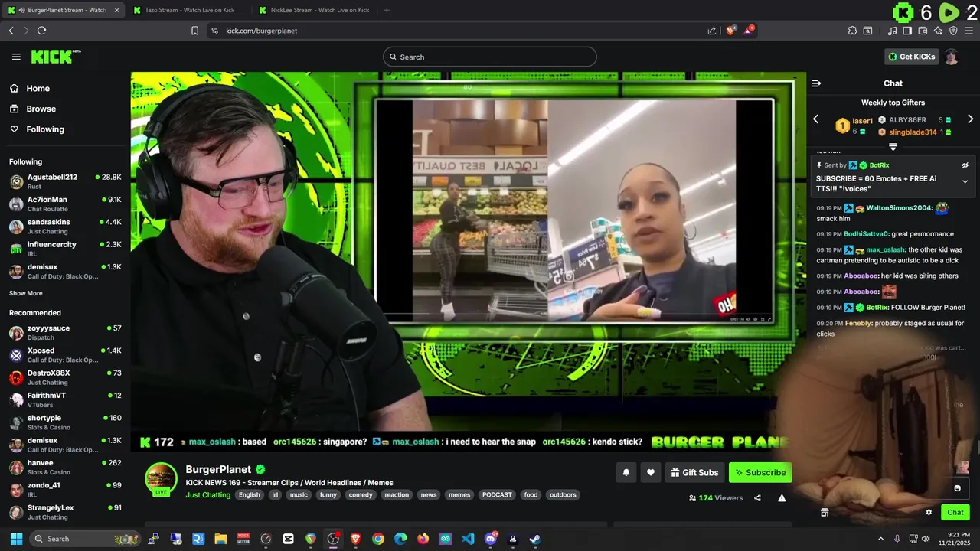Image resolution: width=980 pixels, height=551 pixels.
Task: Open Xposed recommended channel
Action: click(x=65, y=355)
